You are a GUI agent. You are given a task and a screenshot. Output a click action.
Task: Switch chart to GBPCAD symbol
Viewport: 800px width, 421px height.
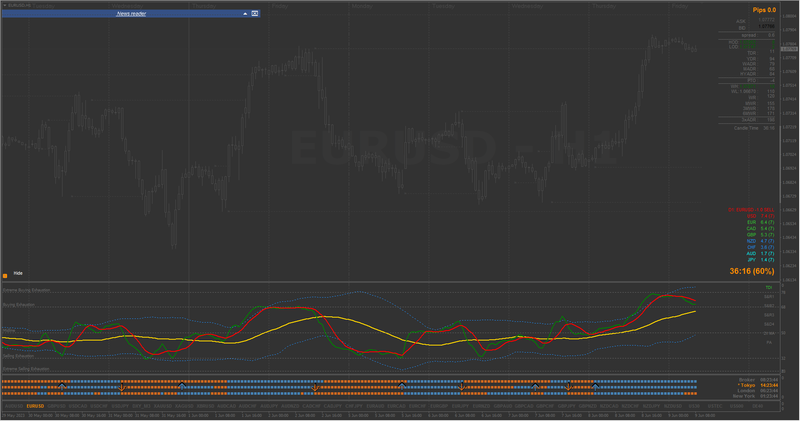pyautogui.click(x=524, y=406)
